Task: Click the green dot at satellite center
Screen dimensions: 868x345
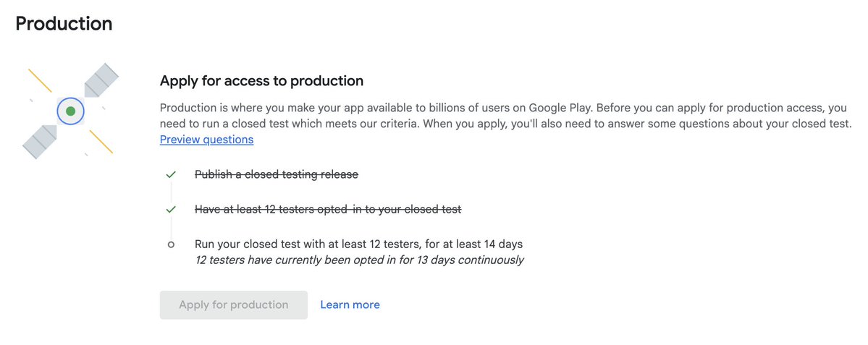Action: tap(70, 111)
